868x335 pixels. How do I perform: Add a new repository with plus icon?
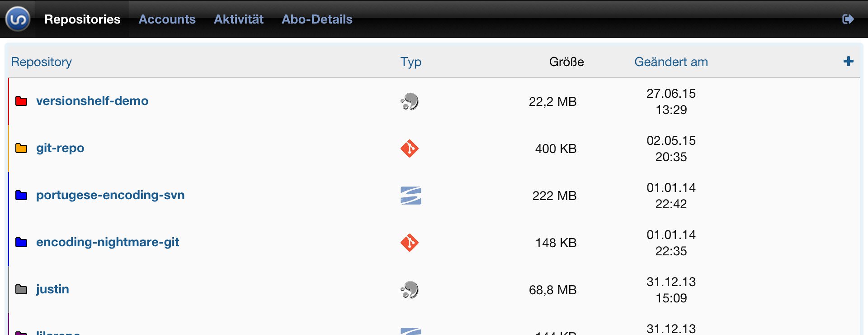849,61
